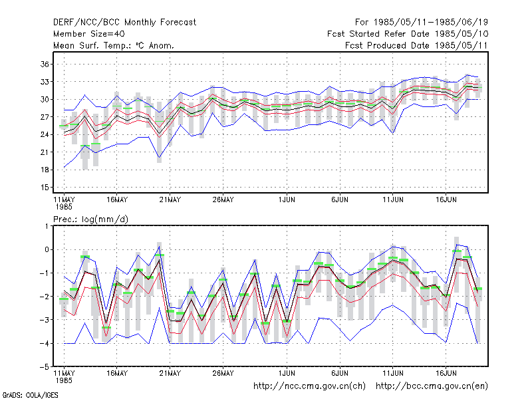532x399 pixels.
Task: Click the GrADS: COLA/IGES credit text
Action: pyautogui.click(x=31, y=395)
